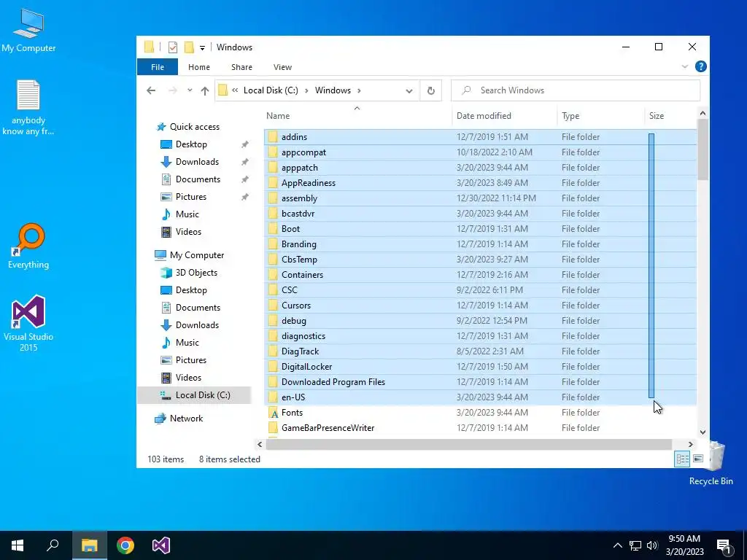Open taskbar Search magnifier

pyautogui.click(x=53, y=545)
